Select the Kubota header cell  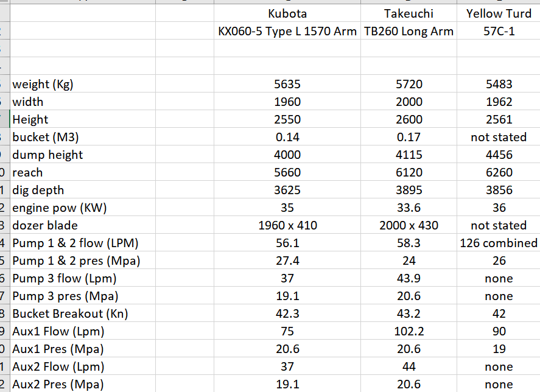tap(287, 13)
